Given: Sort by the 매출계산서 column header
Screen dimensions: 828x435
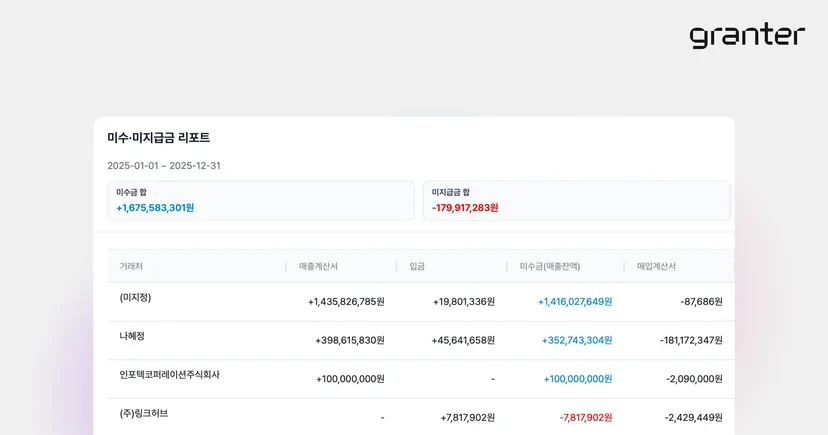Looking at the screenshot, I should [x=318, y=267].
